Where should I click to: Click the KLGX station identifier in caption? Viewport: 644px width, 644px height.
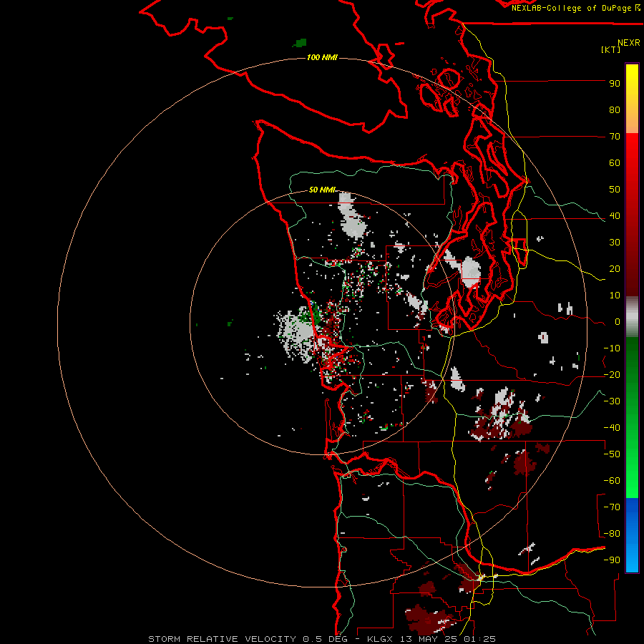coord(383,639)
